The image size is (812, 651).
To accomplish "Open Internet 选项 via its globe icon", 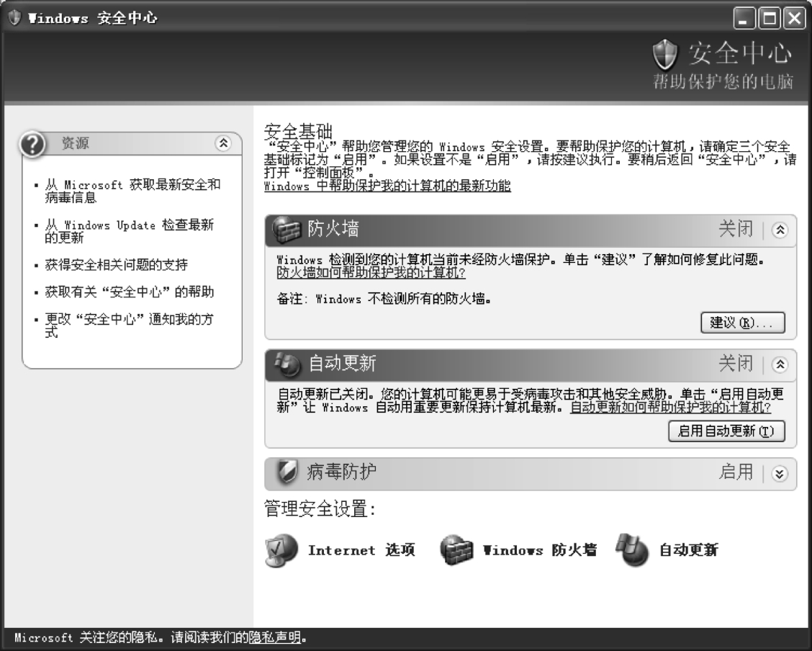I will [x=281, y=551].
